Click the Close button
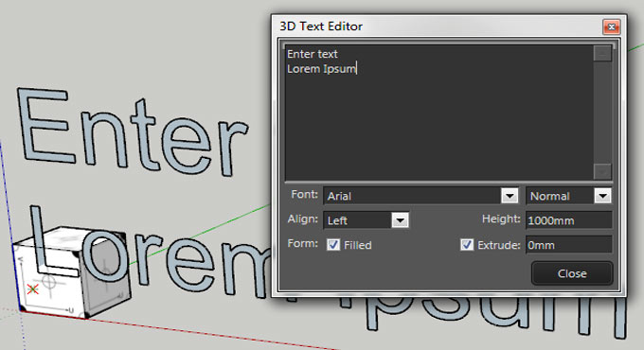Screen dimensions: 644x350 (572, 273)
